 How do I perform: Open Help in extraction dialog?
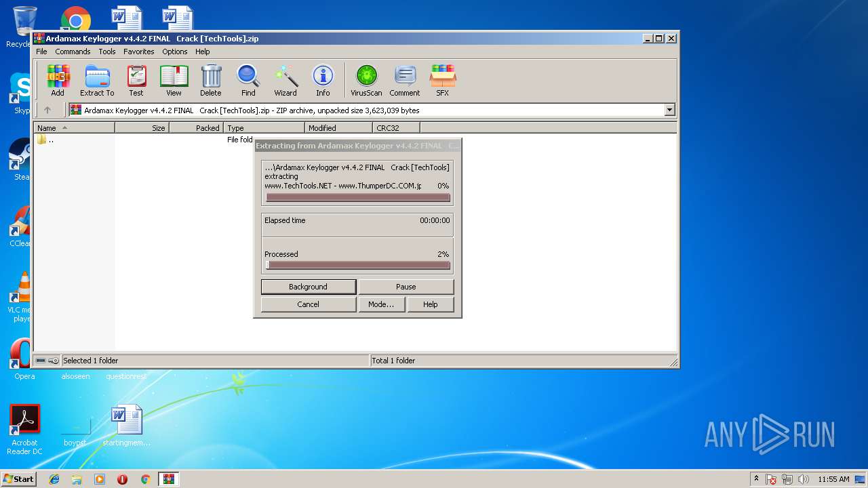pos(430,304)
